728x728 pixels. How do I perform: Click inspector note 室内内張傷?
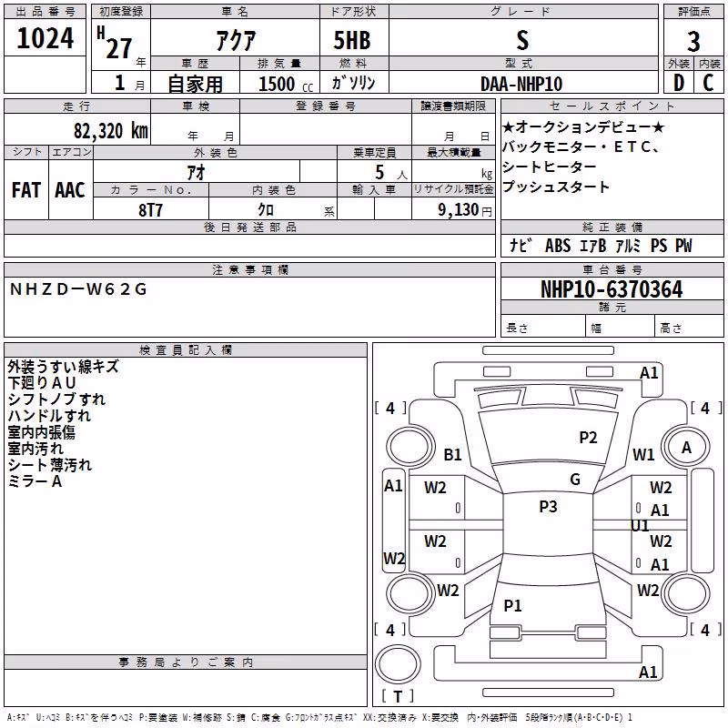[41, 431]
